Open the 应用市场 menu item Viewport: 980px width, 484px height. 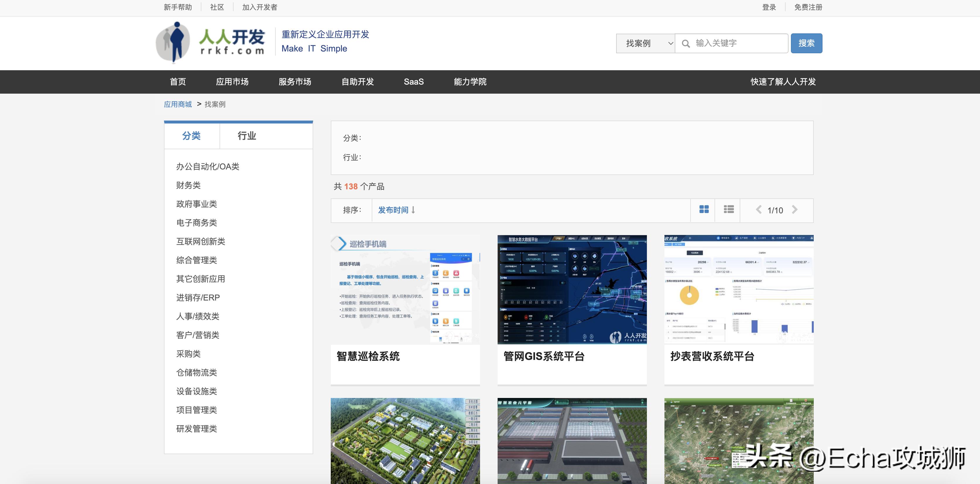point(232,82)
